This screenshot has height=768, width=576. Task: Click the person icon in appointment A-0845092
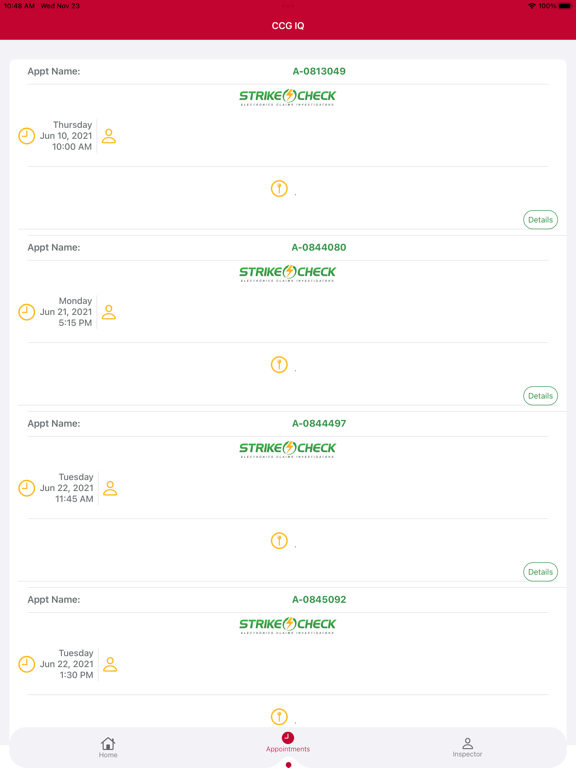pyautogui.click(x=110, y=665)
